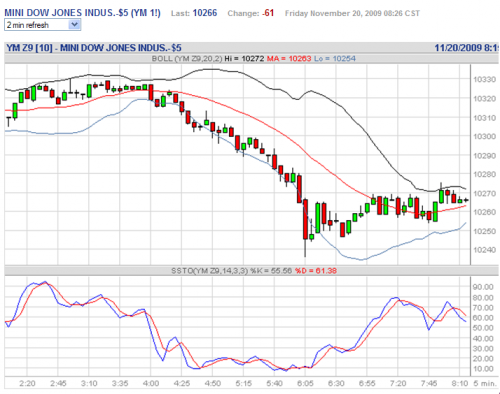Click the 10320 price axis label
Image resolution: width=500 pixels, height=394 pixels.
coord(485,99)
